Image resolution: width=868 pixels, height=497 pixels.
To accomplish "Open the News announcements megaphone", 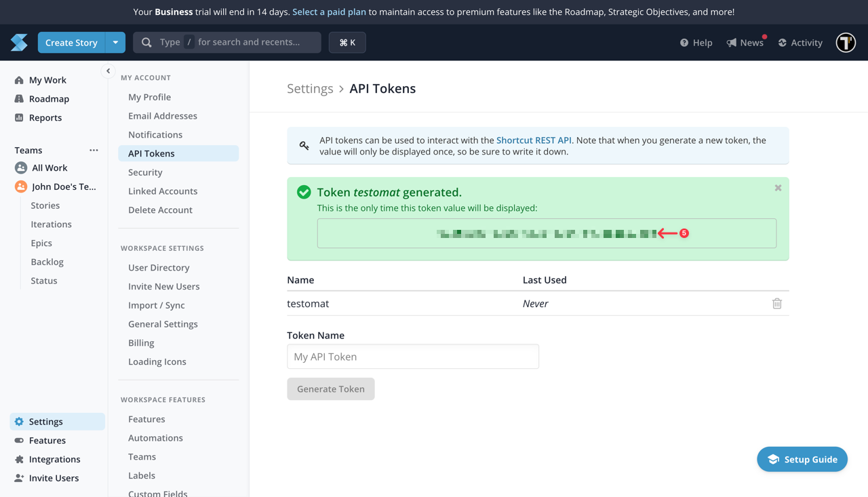I will point(744,42).
